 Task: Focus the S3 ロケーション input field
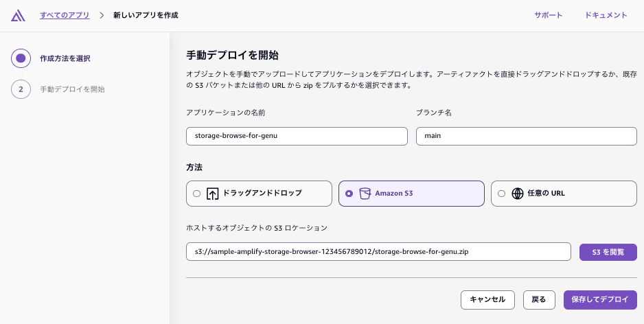378,252
